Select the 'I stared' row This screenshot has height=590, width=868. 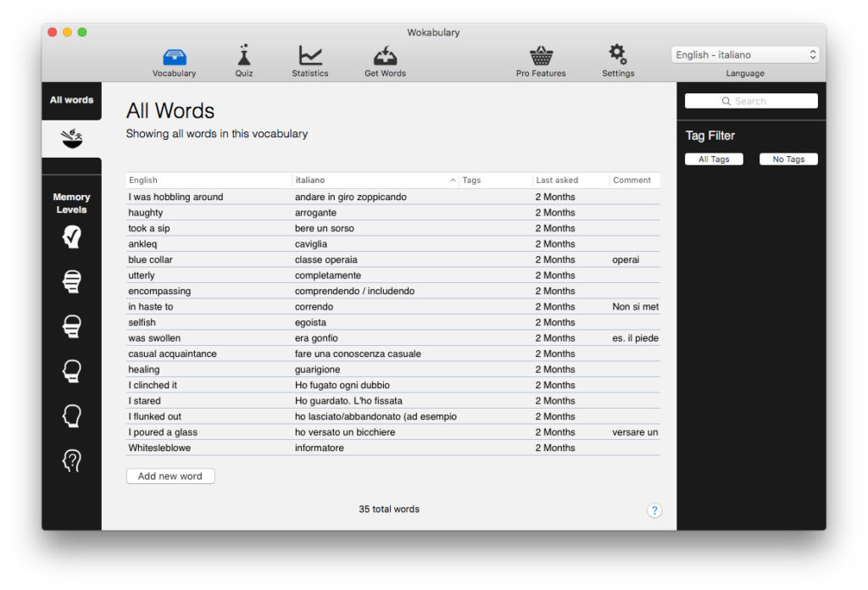coord(393,401)
